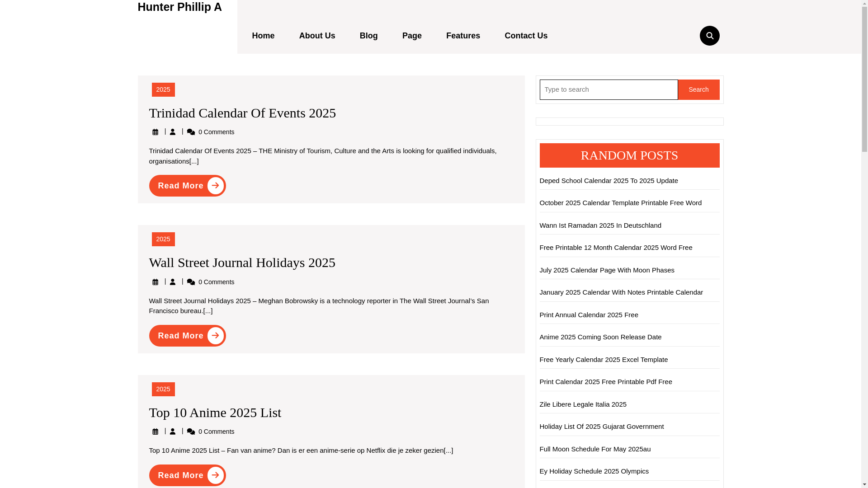Image resolution: width=868 pixels, height=488 pixels.
Task: Click calendar icon under Trinidad Calendar post
Action: 156,132
